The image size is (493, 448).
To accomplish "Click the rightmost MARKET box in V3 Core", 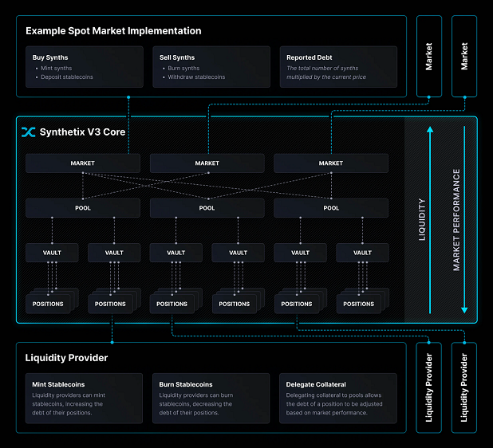I will pos(331,163).
